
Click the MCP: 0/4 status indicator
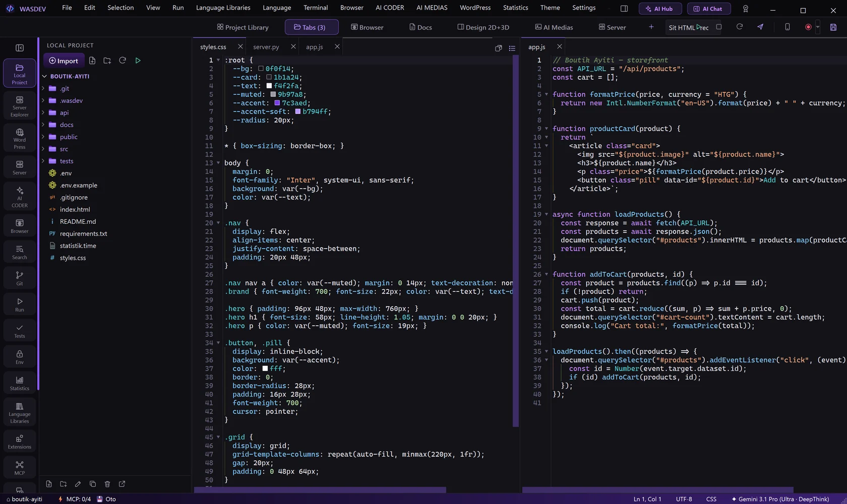[75, 499]
